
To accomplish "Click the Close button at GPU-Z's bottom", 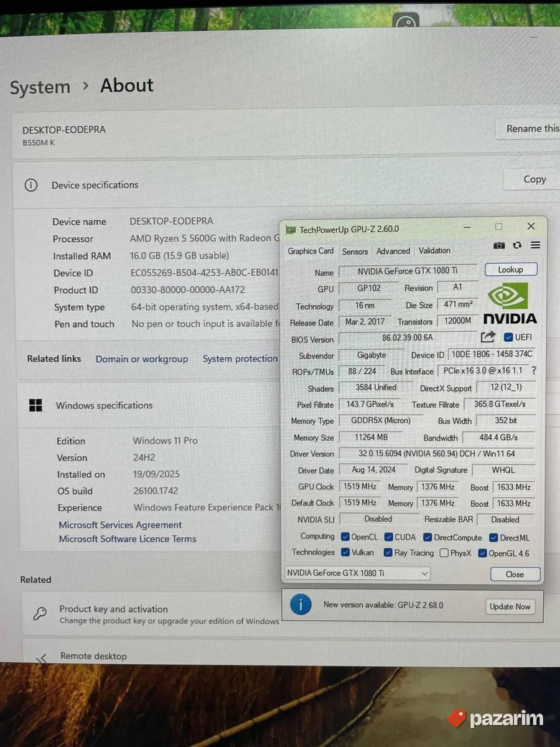I will [x=515, y=574].
